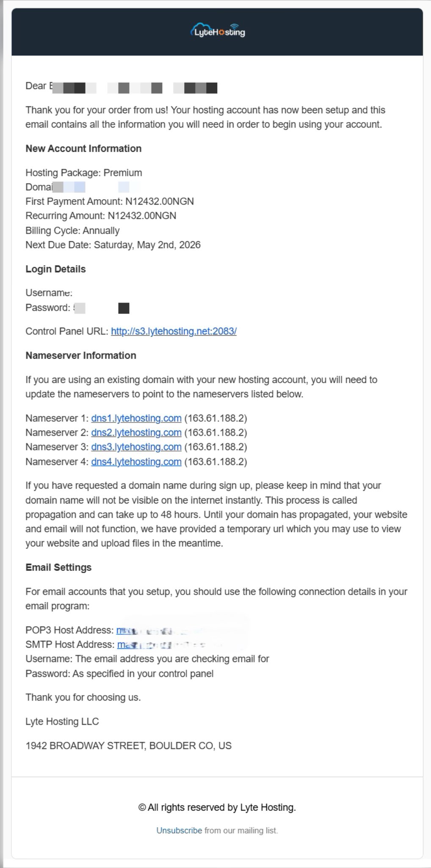Click the Next Due Date line
The width and height of the screenshot is (431, 868).
tap(113, 245)
